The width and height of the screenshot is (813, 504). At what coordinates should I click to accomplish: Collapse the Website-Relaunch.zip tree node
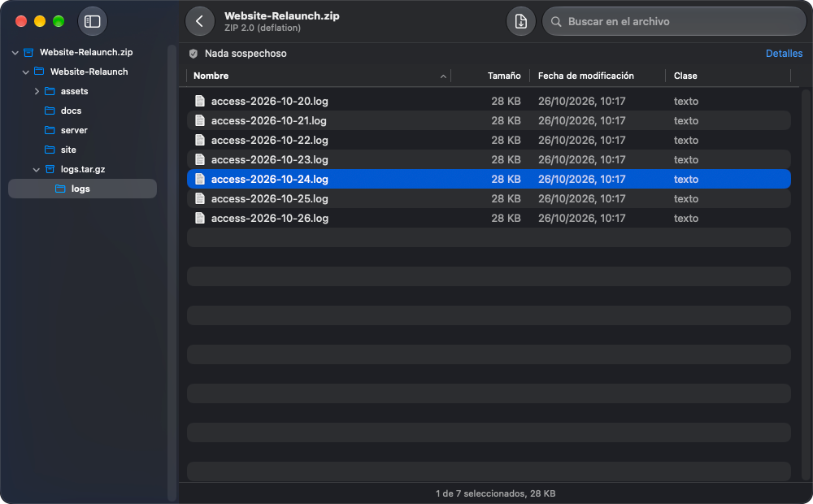pos(15,52)
